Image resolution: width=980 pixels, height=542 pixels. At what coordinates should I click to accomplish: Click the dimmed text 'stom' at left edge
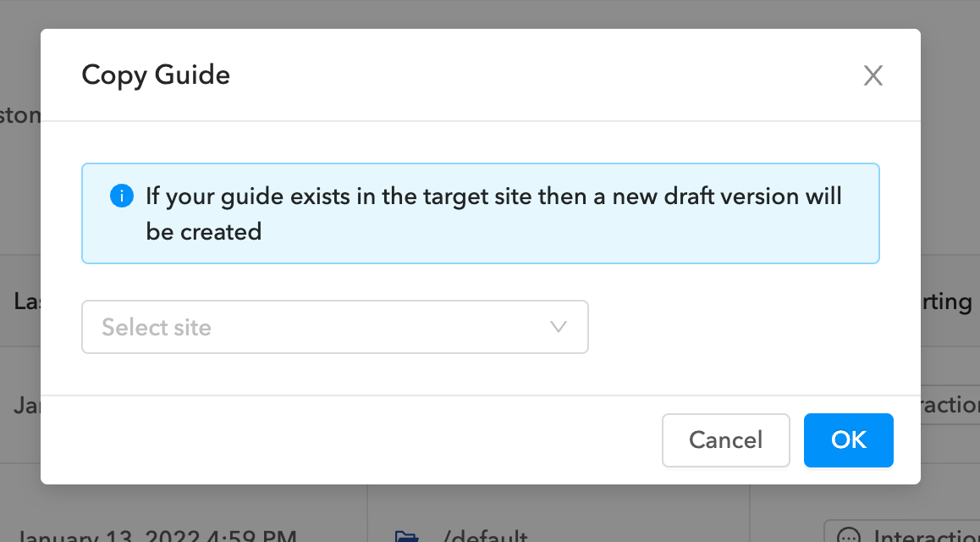coord(20,115)
